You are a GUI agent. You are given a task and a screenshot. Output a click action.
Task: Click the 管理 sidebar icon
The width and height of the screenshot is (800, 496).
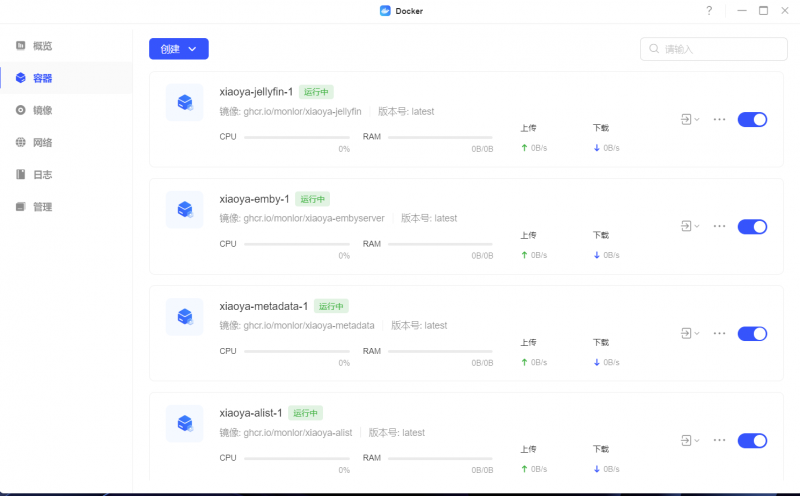click(20, 206)
